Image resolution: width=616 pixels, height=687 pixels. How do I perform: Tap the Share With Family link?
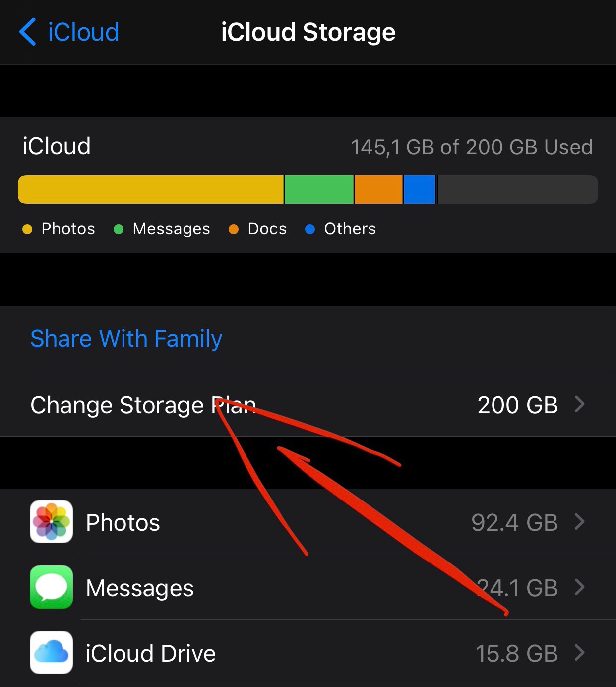[126, 339]
